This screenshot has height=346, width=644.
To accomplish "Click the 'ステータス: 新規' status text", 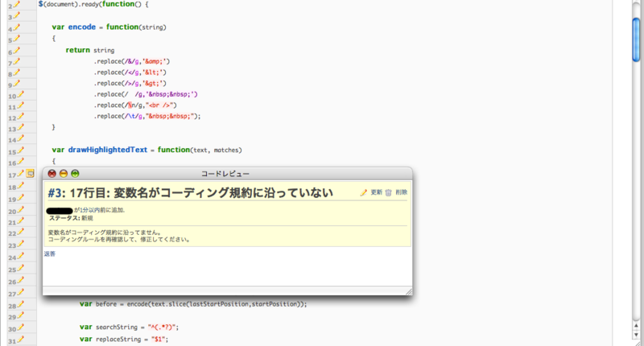I will (71, 218).
